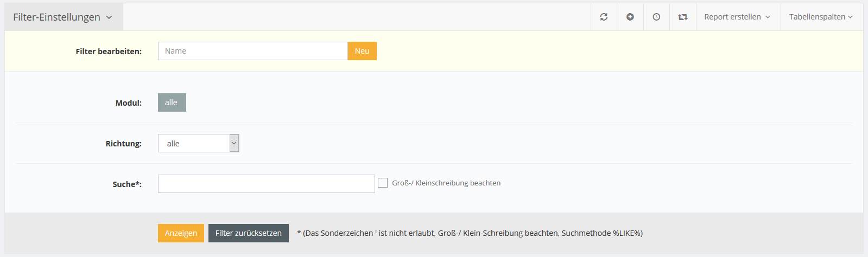This screenshot has height=257, width=868.
Task: Click the Filter bearbeiten label
Action: (x=109, y=52)
